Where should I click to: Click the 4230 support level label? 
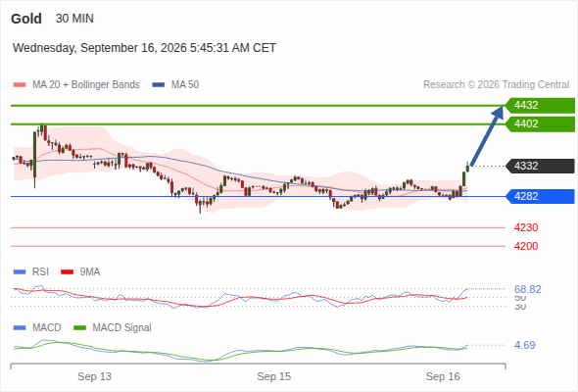tap(526, 227)
